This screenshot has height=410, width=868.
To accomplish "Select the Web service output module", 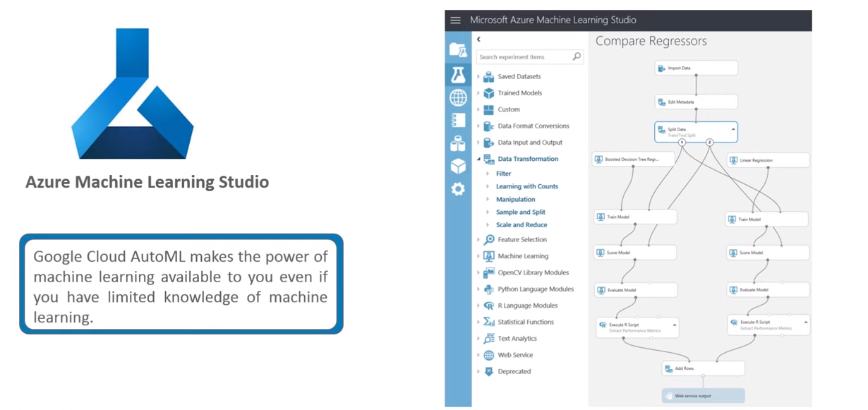I will pos(704,396).
